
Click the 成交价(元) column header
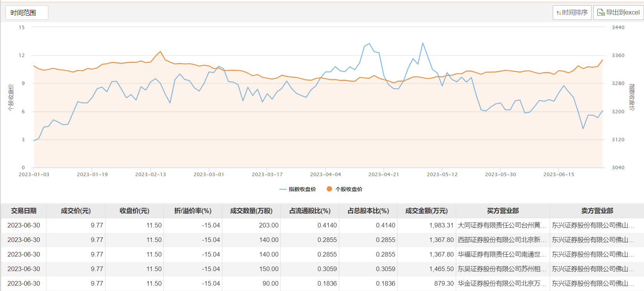click(76, 211)
